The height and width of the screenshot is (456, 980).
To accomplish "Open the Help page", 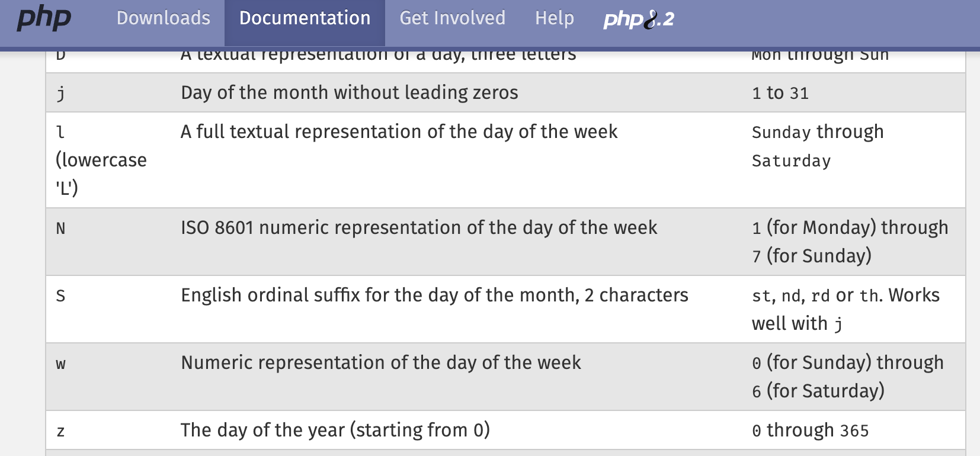I will (x=555, y=18).
